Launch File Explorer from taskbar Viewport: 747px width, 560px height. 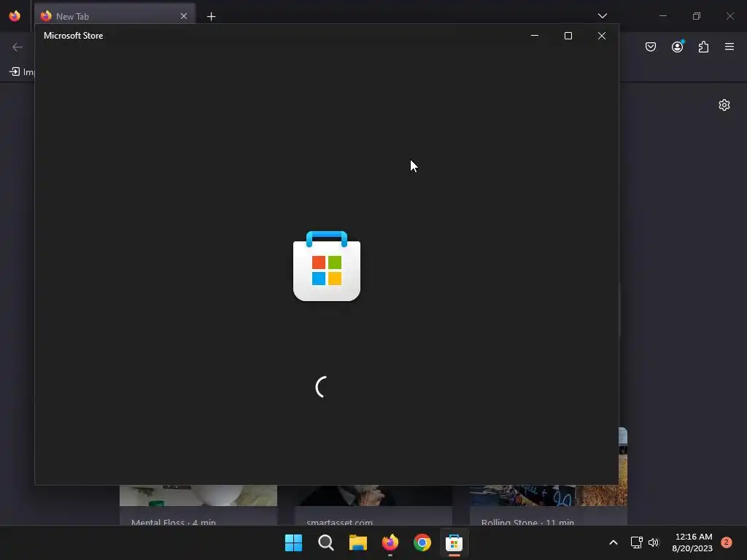pos(357,542)
